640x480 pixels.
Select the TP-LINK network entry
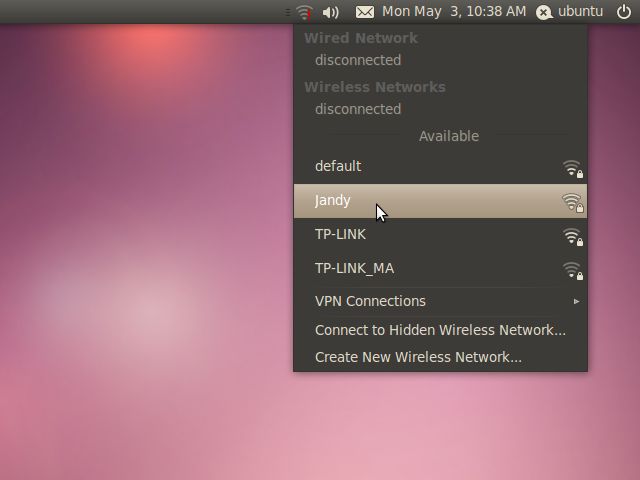(440, 235)
